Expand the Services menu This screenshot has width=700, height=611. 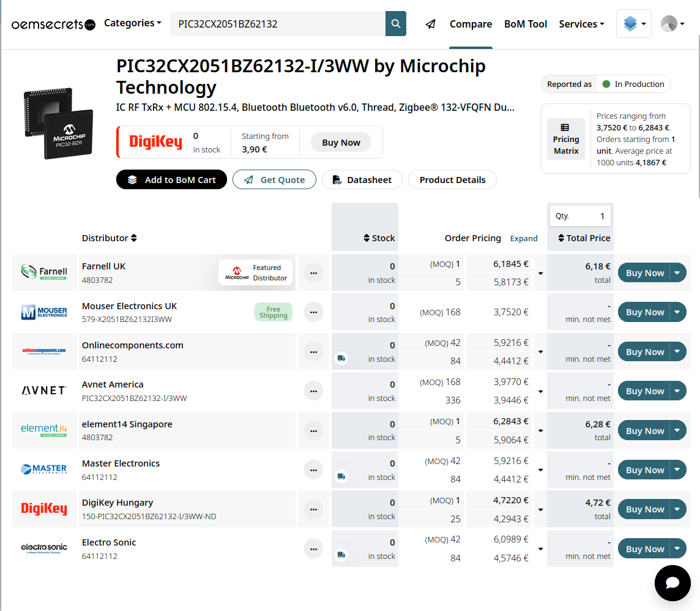pos(582,24)
